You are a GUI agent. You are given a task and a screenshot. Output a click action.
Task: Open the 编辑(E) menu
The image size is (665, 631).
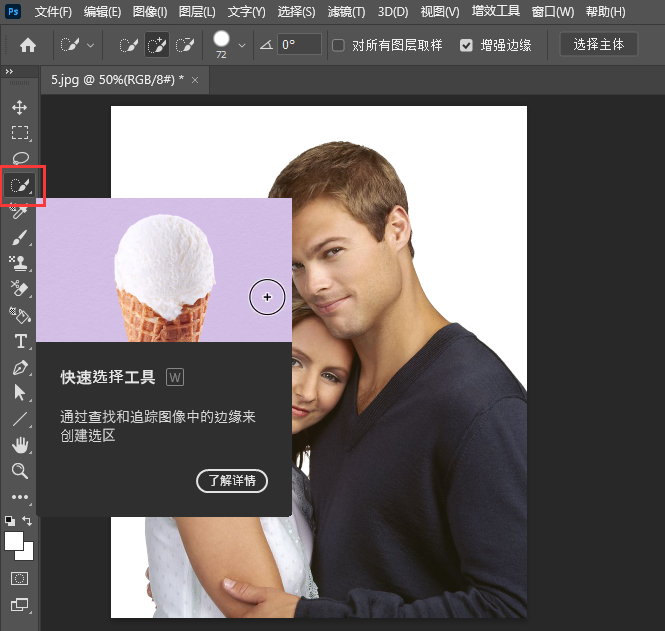pyautogui.click(x=102, y=12)
